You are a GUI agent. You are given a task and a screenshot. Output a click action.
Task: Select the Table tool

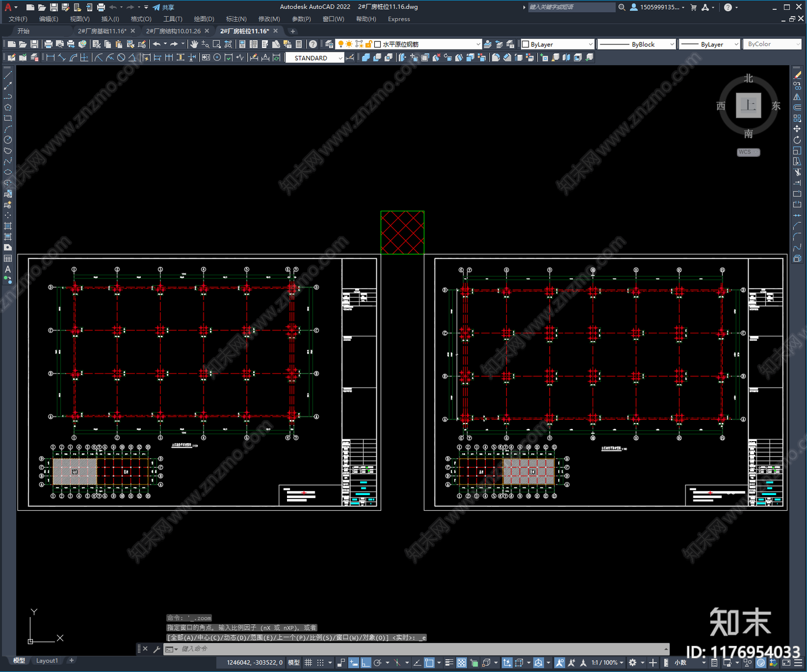coord(8,258)
